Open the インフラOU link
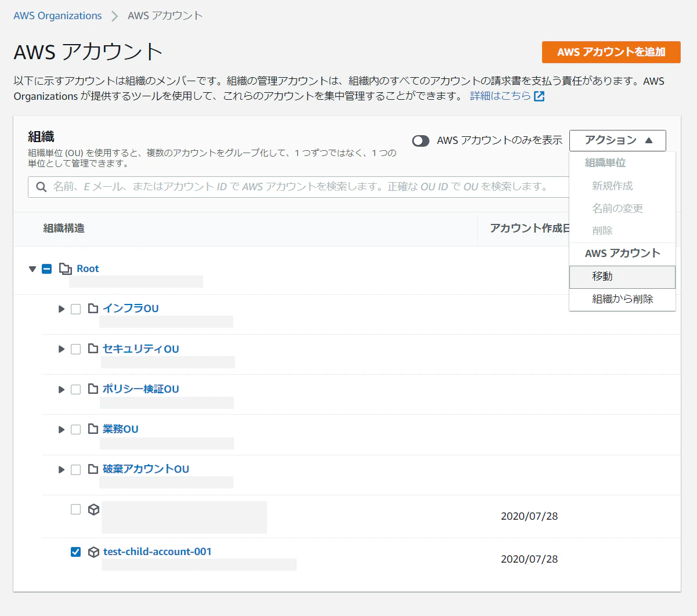The height and width of the screenshot is (616, 697). pos(131,309)
